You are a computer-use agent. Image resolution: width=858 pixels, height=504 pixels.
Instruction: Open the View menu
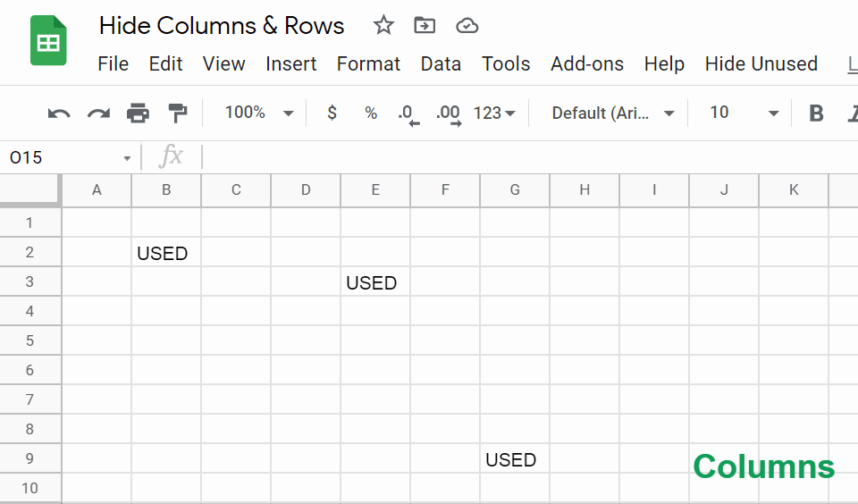pyautogui.click(x=223, y=64)
